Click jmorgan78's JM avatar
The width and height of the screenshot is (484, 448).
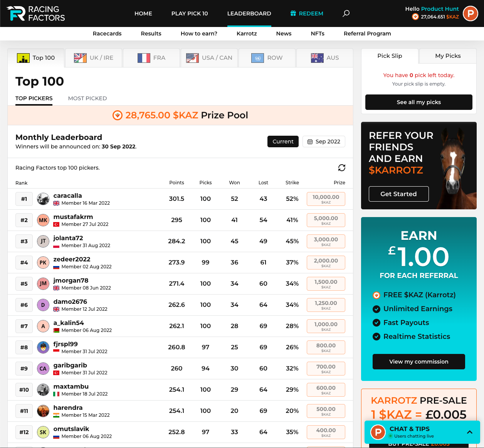click(x=43, y=284)
